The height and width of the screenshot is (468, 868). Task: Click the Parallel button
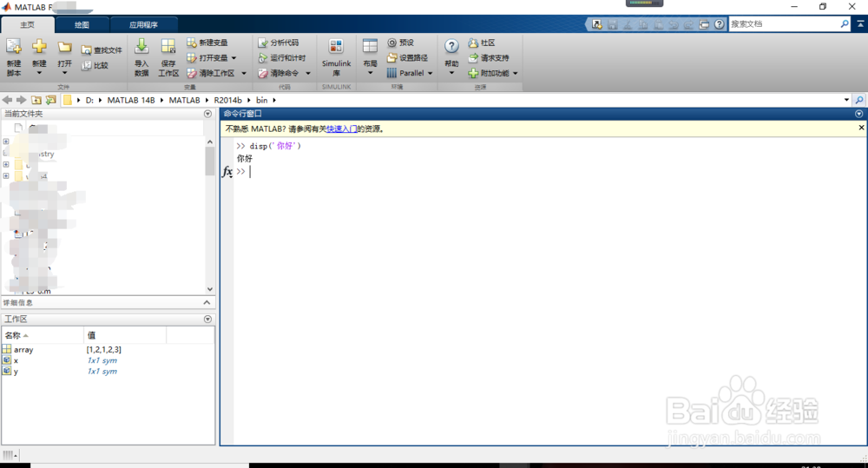[405, 73]
